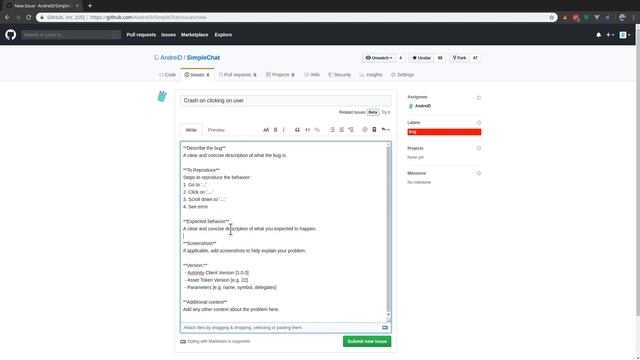Click the page vertical scrollbar
The height and width of the screenshot is (360, 640).
(638, 171)
